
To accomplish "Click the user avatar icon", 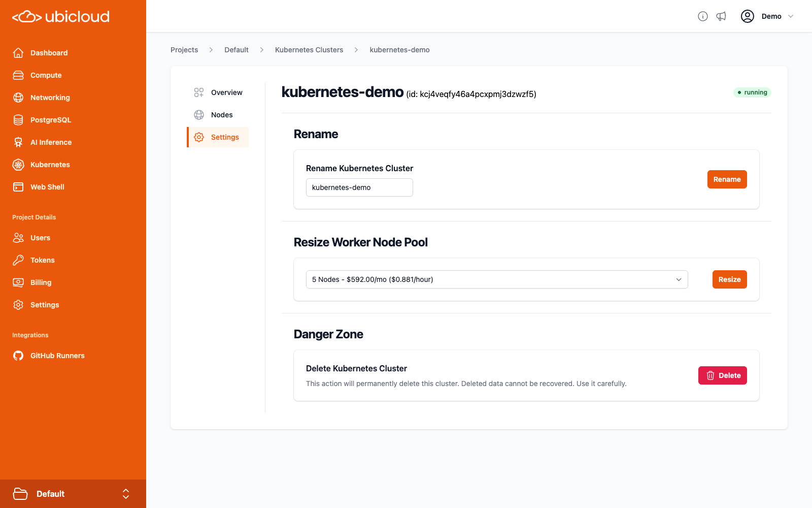I will pyautogui.click(x=747, y=16).
